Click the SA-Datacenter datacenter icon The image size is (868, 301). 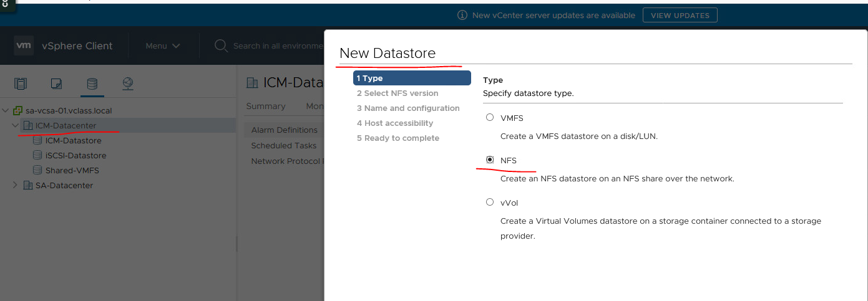28,185
